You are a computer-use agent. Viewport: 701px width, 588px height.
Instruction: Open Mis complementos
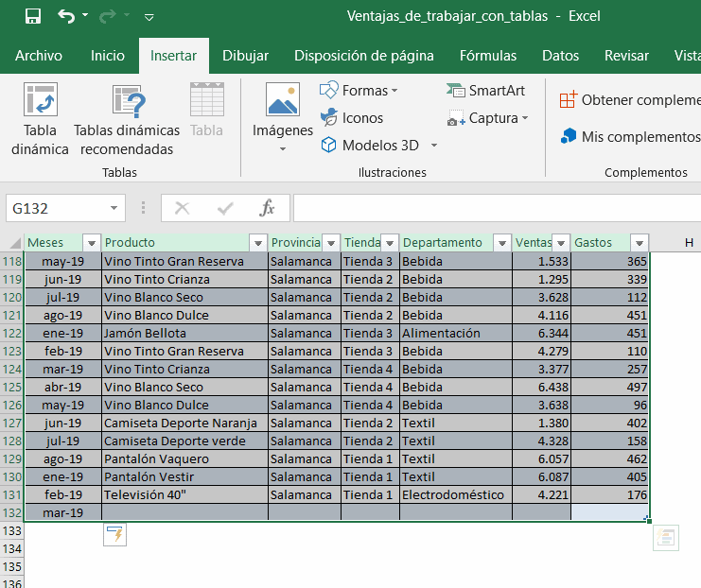630,137
